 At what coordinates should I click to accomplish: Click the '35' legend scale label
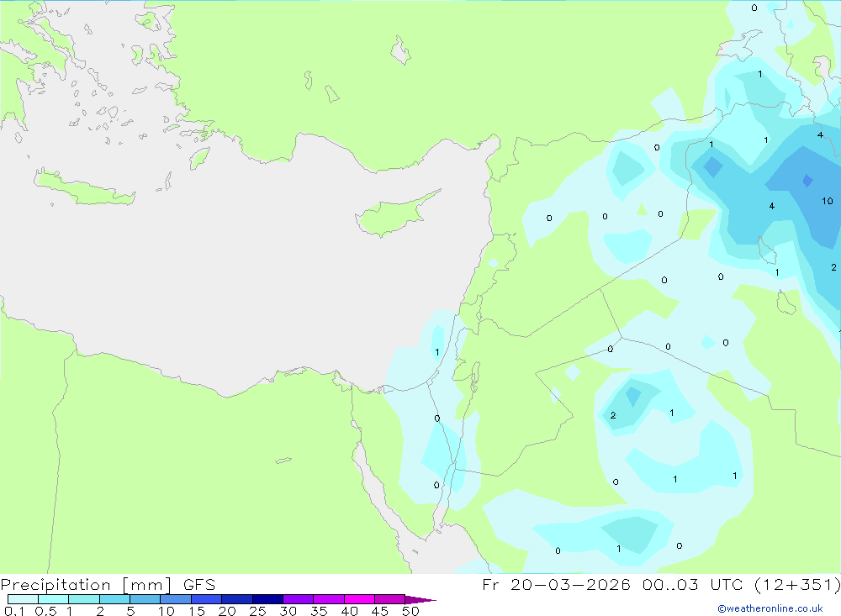319,611
